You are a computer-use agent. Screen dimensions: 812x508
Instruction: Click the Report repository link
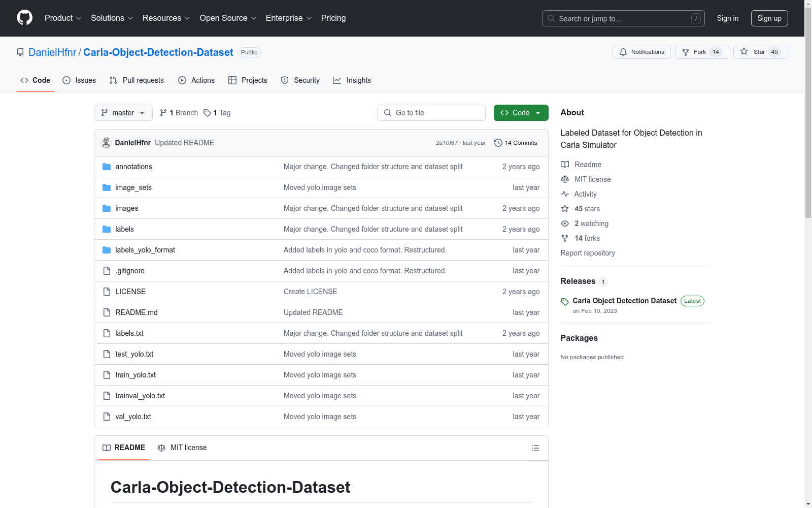[588, 253]
